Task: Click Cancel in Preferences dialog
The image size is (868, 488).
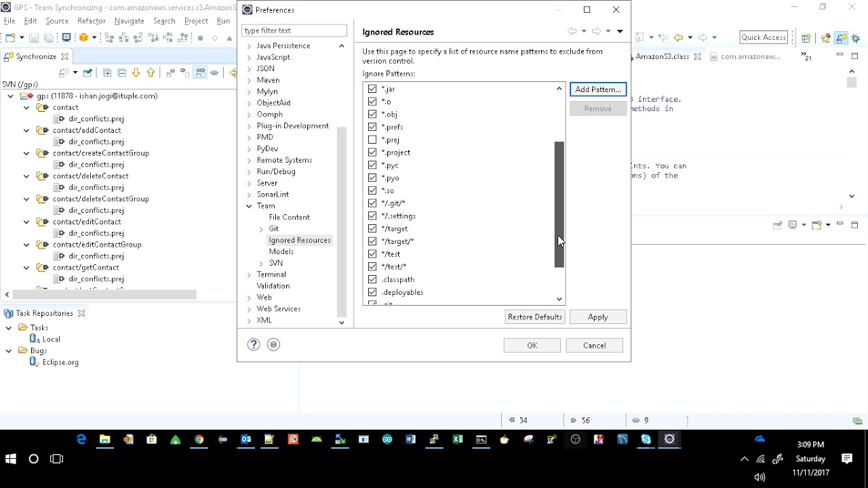Action: point(595,346)
